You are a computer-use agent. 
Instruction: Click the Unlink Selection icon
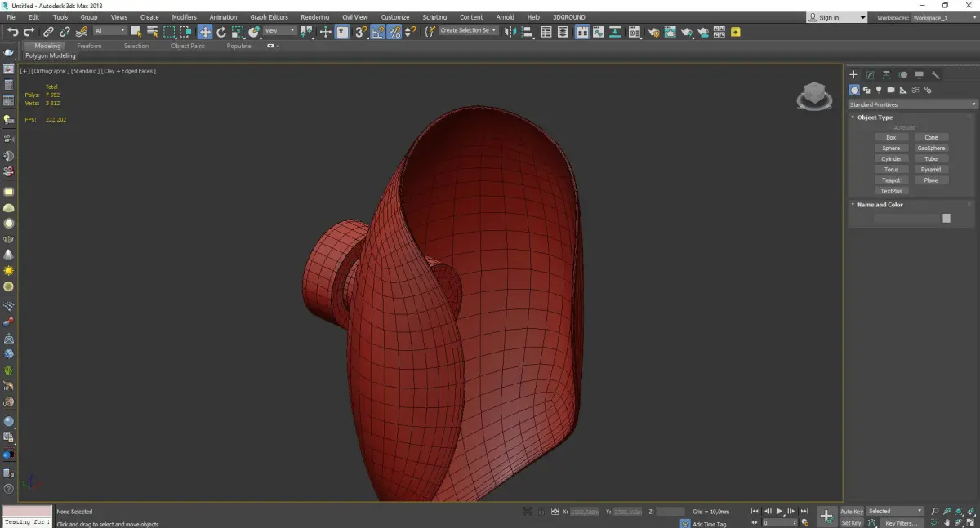click(x=65, y=32)
